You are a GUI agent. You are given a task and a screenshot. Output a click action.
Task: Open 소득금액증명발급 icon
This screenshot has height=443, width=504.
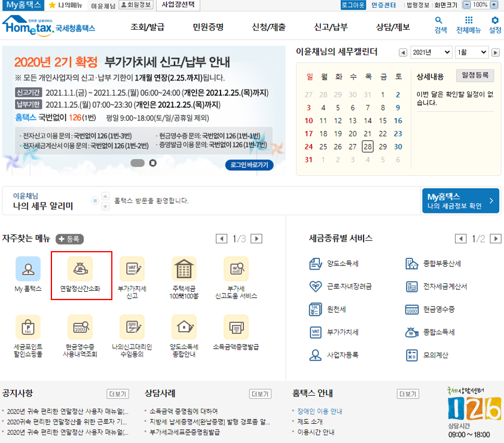point(236,327)
